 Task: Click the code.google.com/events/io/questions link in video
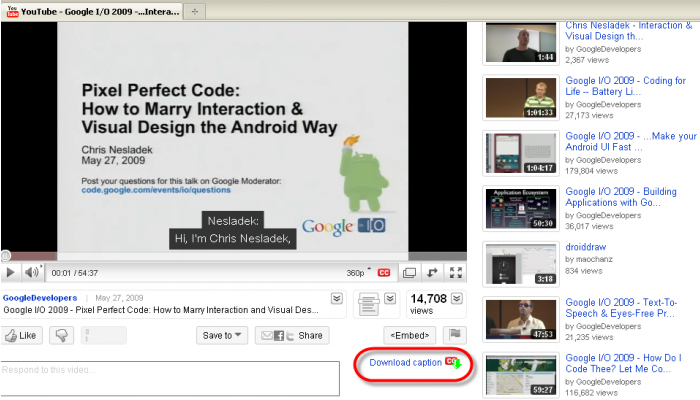(x=156, y=190)
